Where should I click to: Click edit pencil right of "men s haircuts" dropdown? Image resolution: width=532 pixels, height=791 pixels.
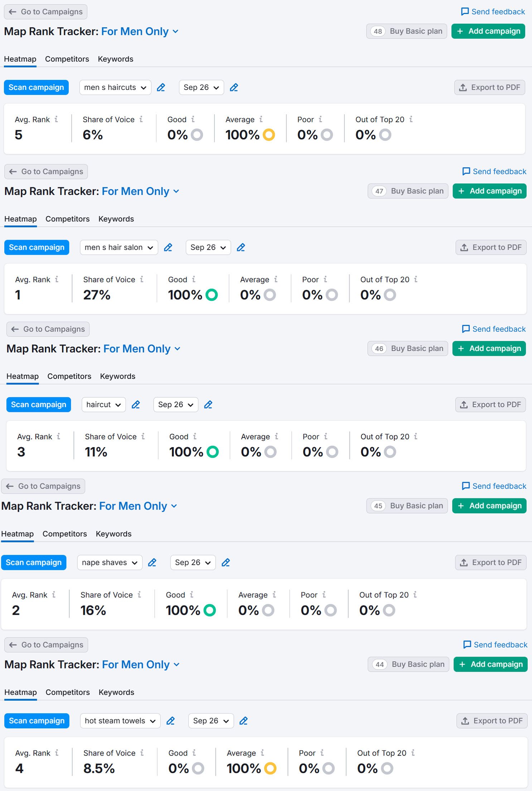pyautogui.click(x=161, y=87)
